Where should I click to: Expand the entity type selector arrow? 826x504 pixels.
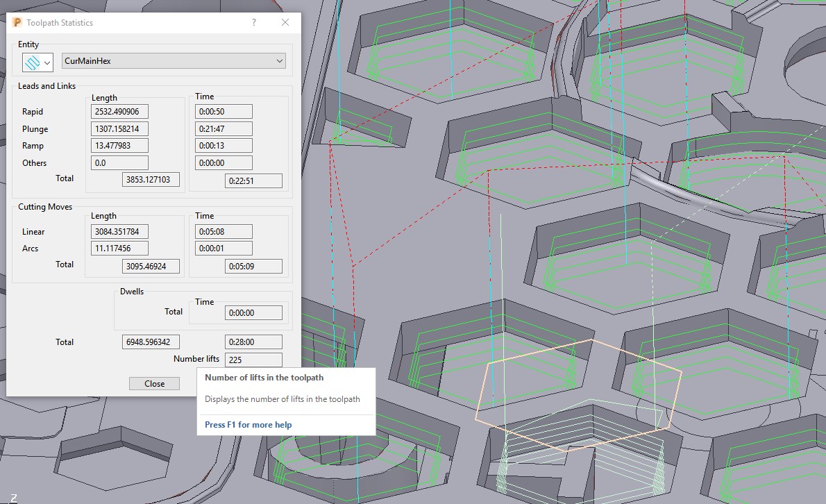44,62
